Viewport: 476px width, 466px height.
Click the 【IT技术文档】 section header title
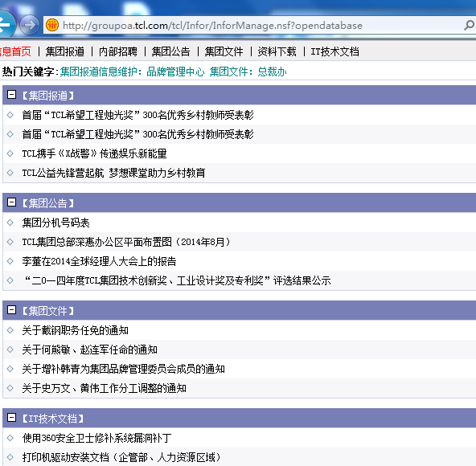(53, 419)
